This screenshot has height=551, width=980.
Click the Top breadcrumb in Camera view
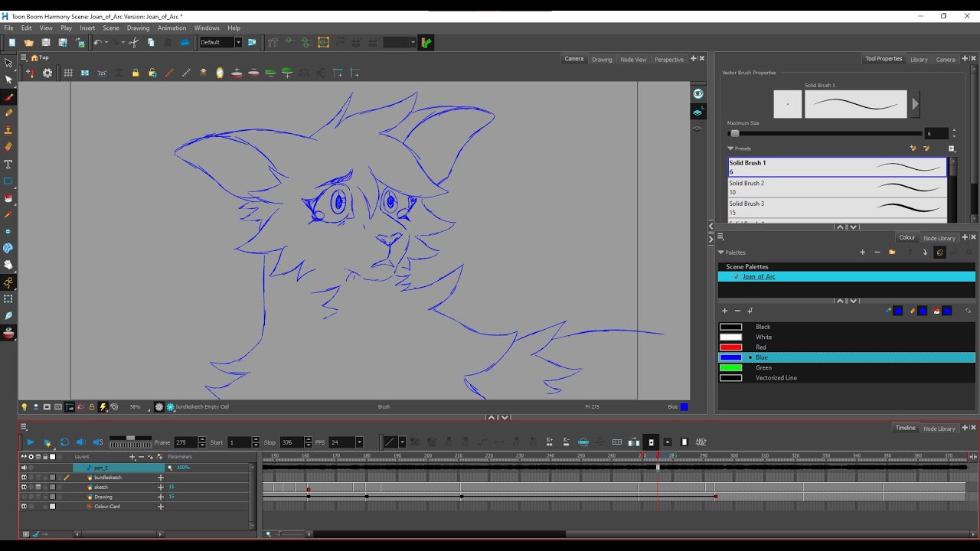tap(44, 57)
